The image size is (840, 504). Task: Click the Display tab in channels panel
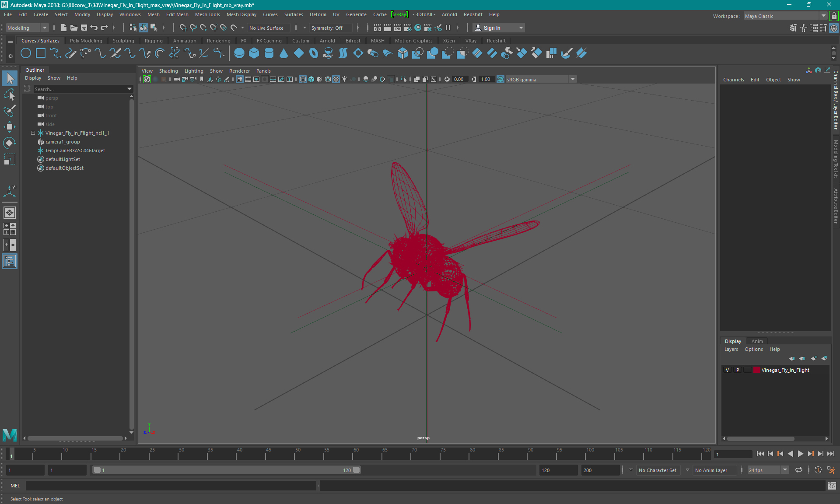[x=733, y=341]
